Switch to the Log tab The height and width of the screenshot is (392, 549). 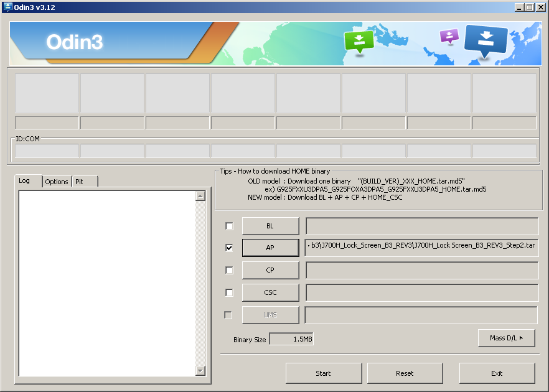click(28, 181)
